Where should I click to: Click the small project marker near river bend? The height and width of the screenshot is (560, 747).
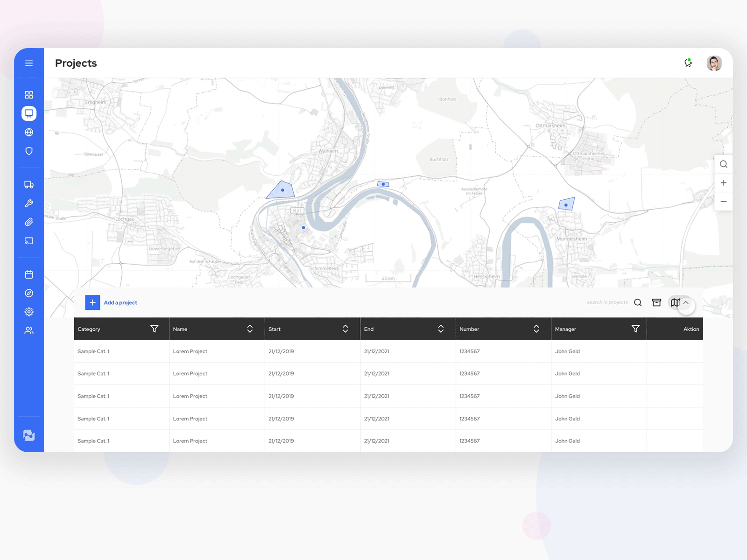click(383, 184)
